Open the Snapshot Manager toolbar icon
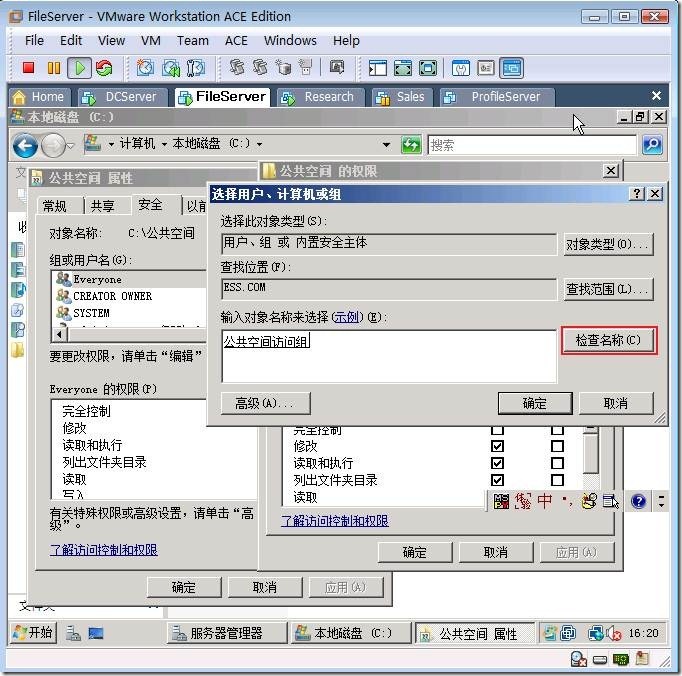The image size is (682, 676). [x=196, y=68]
